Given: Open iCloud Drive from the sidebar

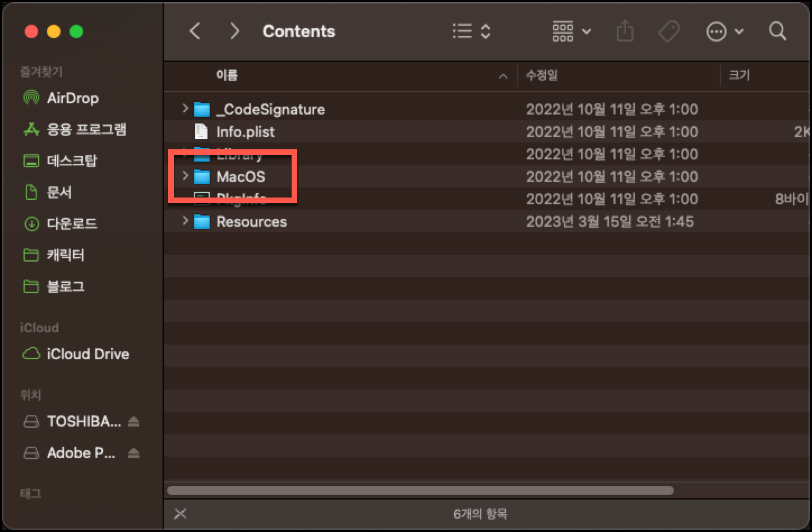Looking at the screenshot, I should [88, 354].
